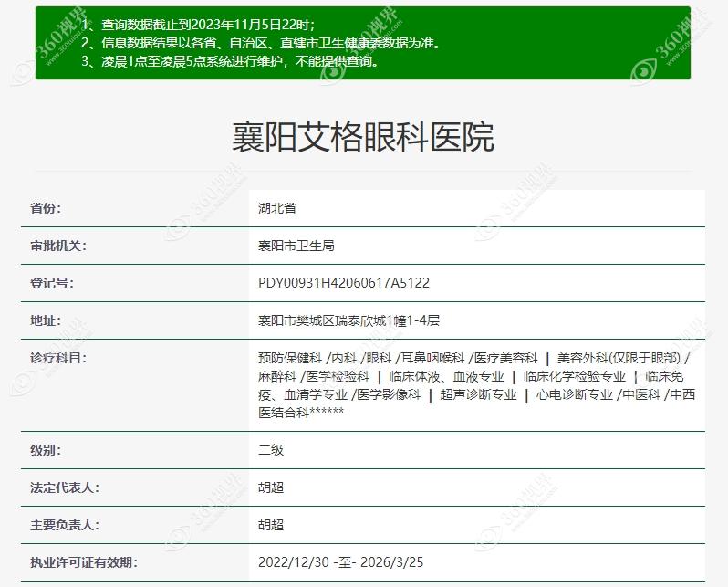Click the 法定代表人 label

[65, 487]
